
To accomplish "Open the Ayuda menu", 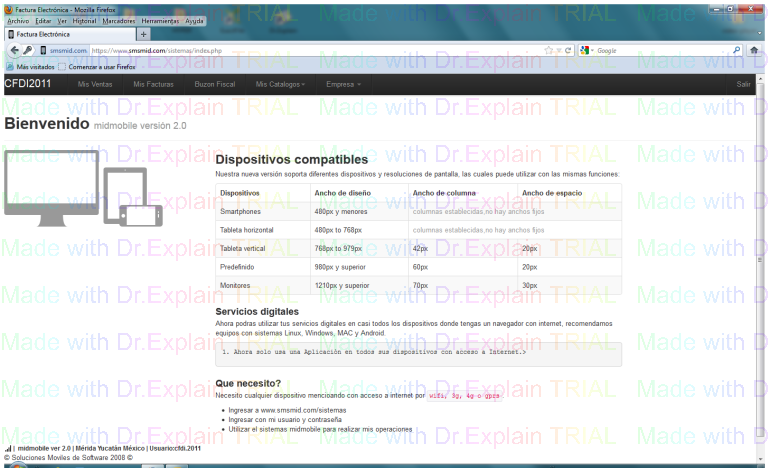I will (x=194, y=21).
